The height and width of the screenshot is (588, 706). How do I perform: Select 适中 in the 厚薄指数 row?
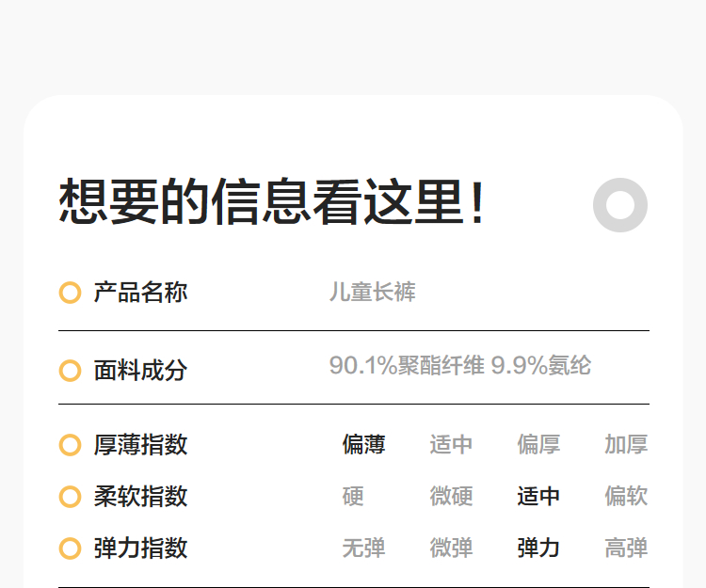tap(451, 444)
